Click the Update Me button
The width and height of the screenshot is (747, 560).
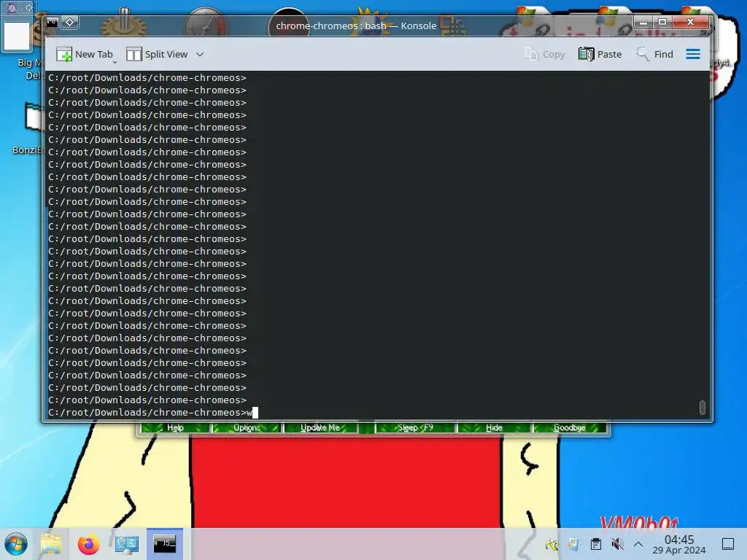point(320,427)
